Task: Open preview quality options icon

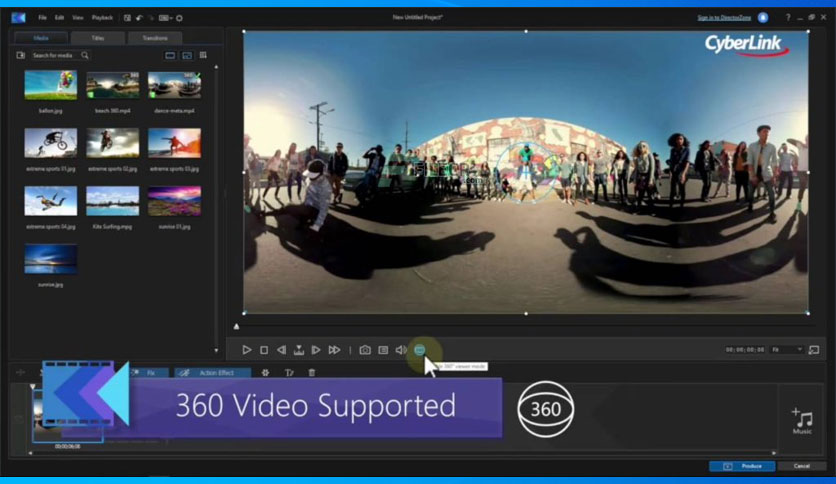Action: (383, 350)
